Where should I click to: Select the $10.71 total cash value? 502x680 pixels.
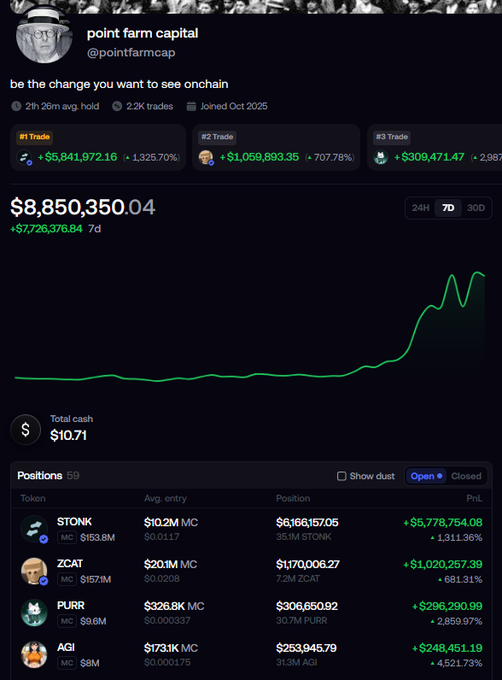68,435
